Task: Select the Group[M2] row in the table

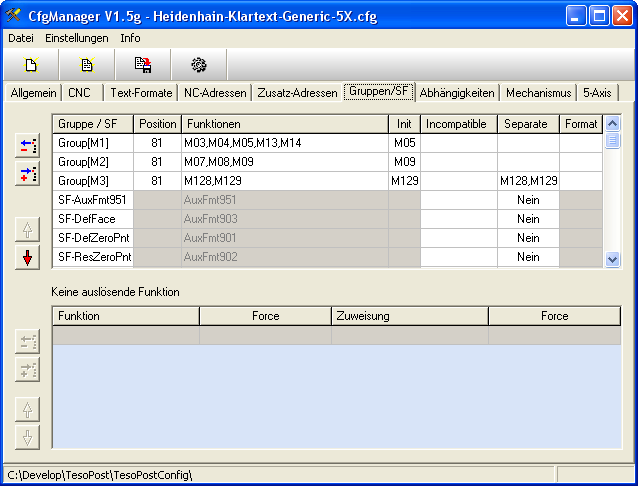Action: [93, 162]
